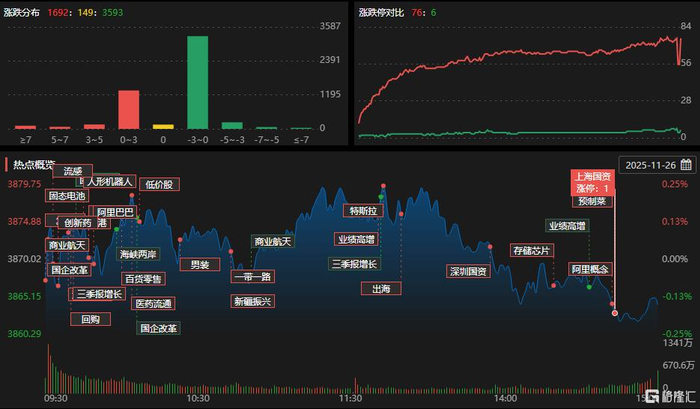
Task: Select the 一带一路 hotspot label
Action: (253, 276)
